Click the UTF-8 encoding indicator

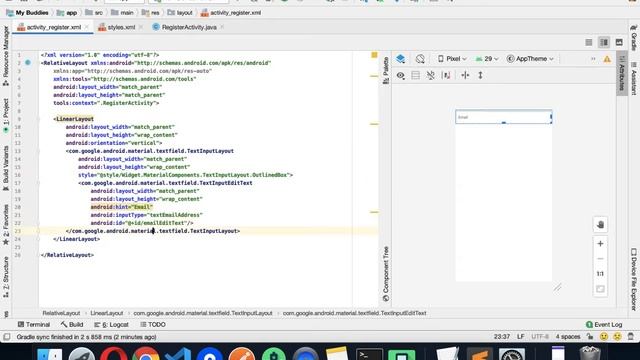540,337
